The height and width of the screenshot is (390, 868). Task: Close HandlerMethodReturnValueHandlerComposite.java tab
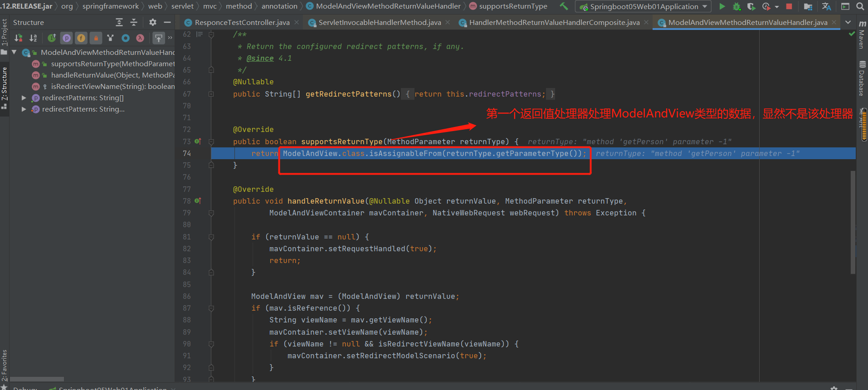[x=646, y=22]
